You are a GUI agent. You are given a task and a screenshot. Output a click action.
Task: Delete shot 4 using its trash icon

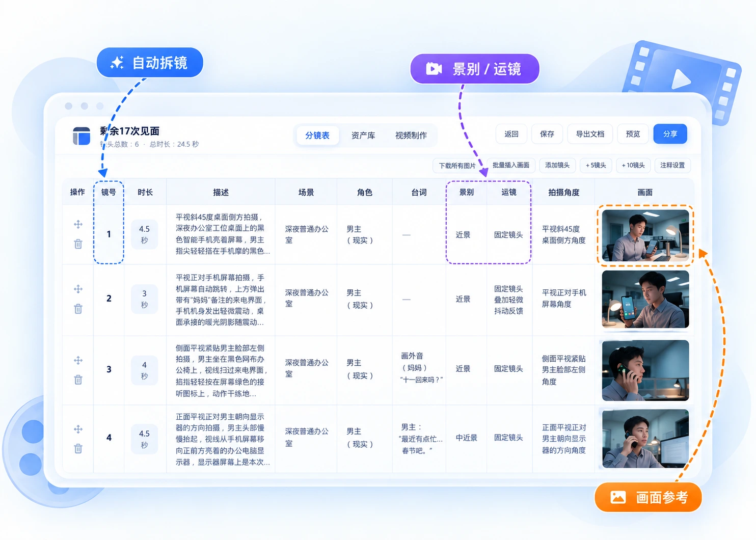[x=78, y=448]
